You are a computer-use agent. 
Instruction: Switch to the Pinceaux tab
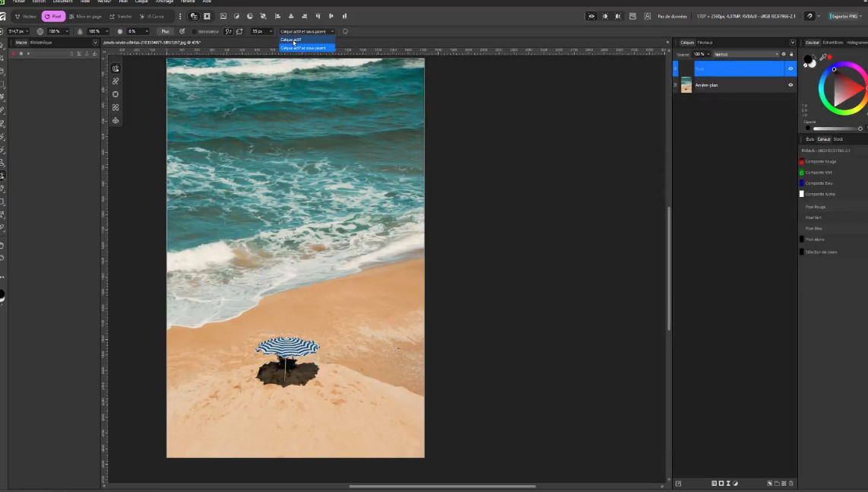[x=705, y=43]
